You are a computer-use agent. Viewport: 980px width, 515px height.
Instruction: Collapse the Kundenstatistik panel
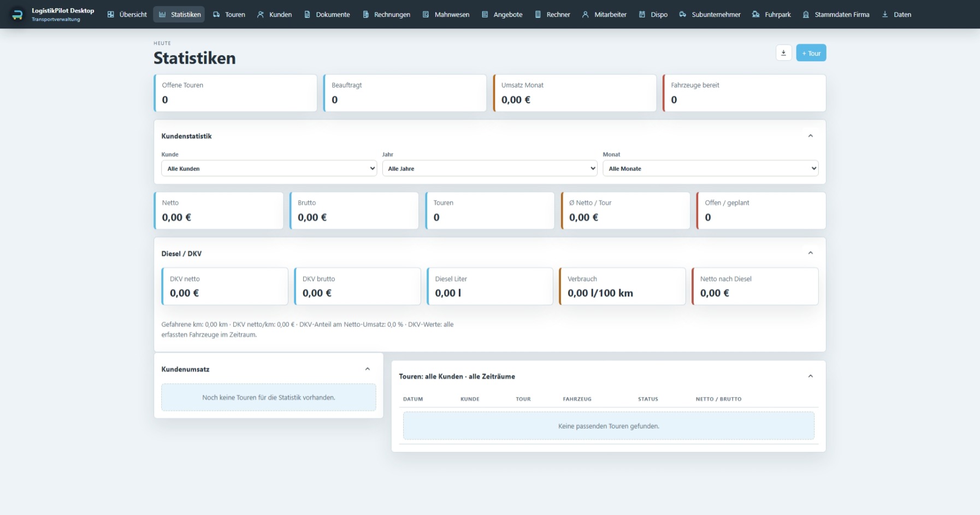tap(811, 136)
